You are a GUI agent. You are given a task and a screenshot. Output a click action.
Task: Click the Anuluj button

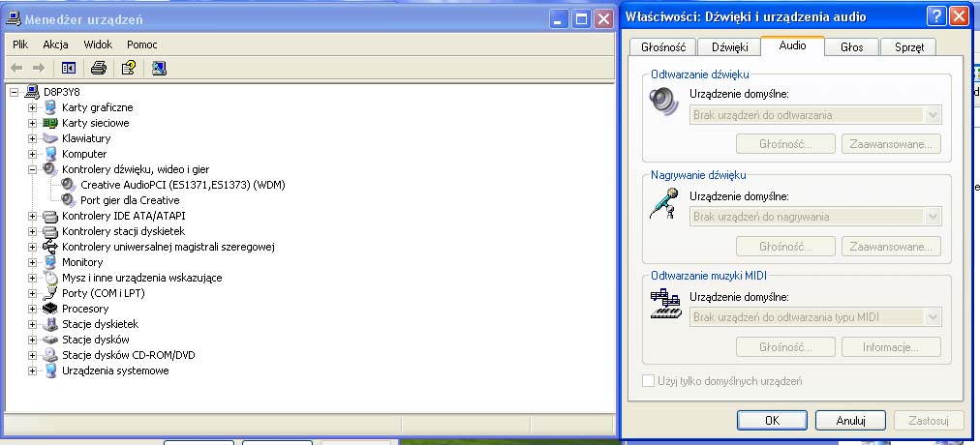click(x=850, y=421)
